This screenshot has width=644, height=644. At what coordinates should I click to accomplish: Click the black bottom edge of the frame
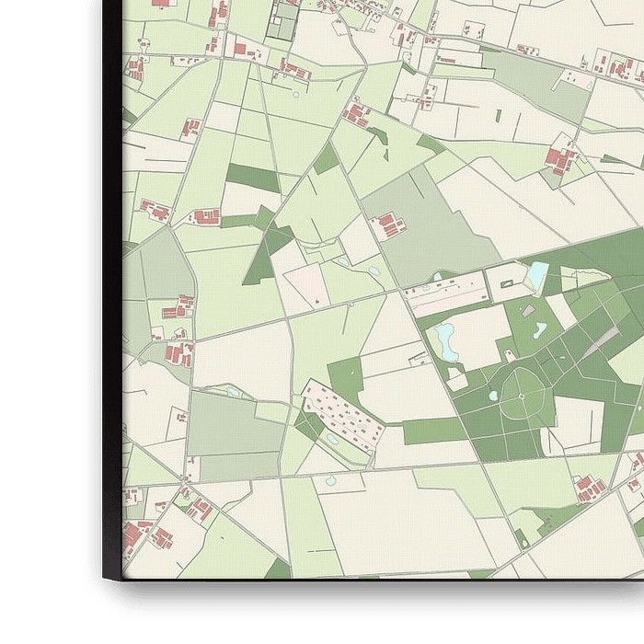368,598
